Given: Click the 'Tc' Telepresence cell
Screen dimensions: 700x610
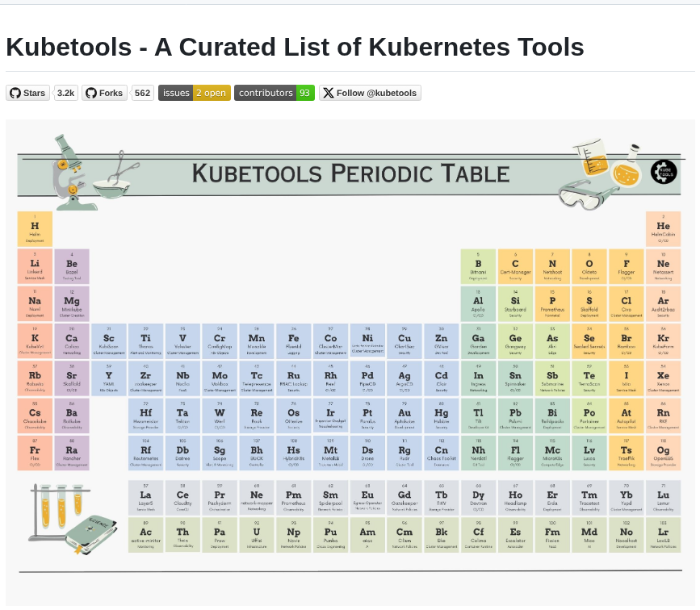Looking at the screenshot, I should 257,378.
